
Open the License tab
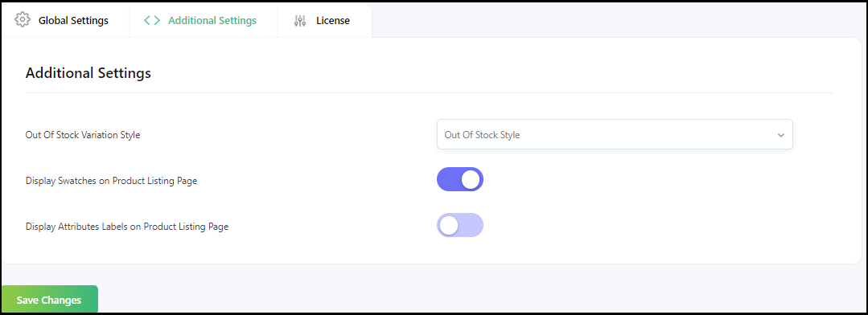click(x=324, y=20)
